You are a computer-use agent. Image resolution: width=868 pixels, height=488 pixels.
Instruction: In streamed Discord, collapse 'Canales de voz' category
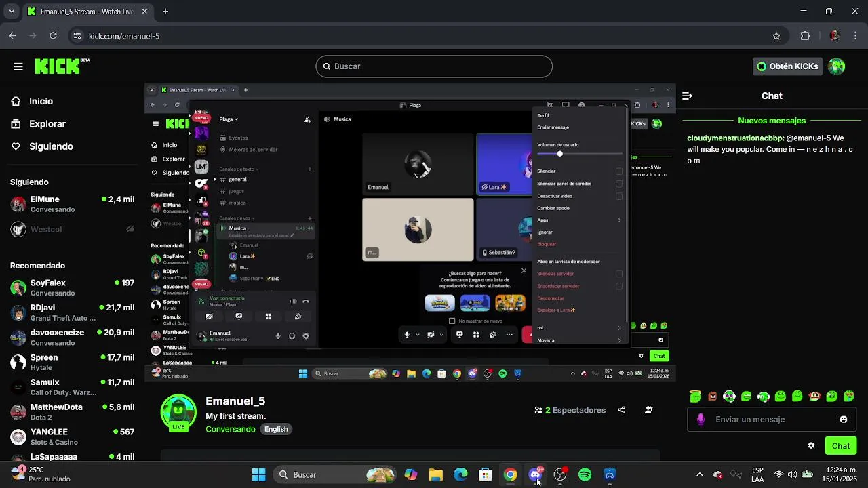(236, 218)
